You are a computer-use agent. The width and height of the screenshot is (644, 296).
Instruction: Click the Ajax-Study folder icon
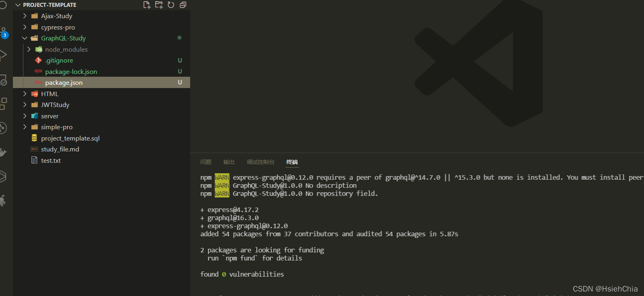tap(35, 16)
